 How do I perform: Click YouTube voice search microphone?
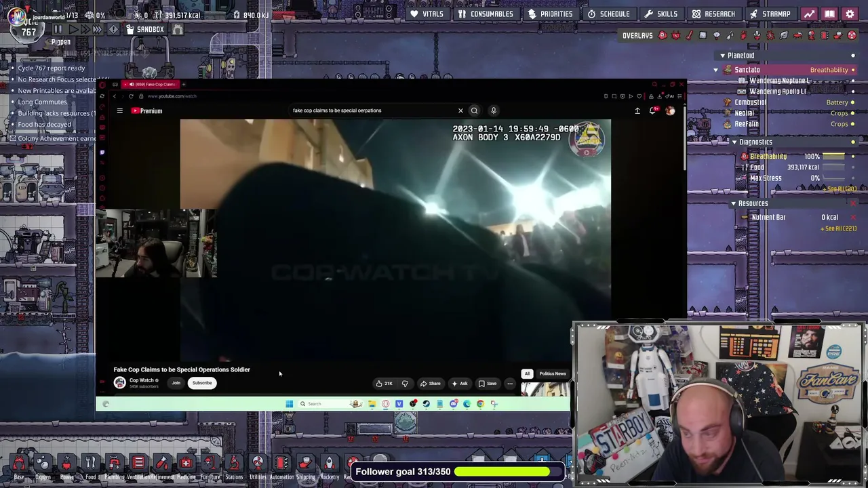click(x=494, y=110)
